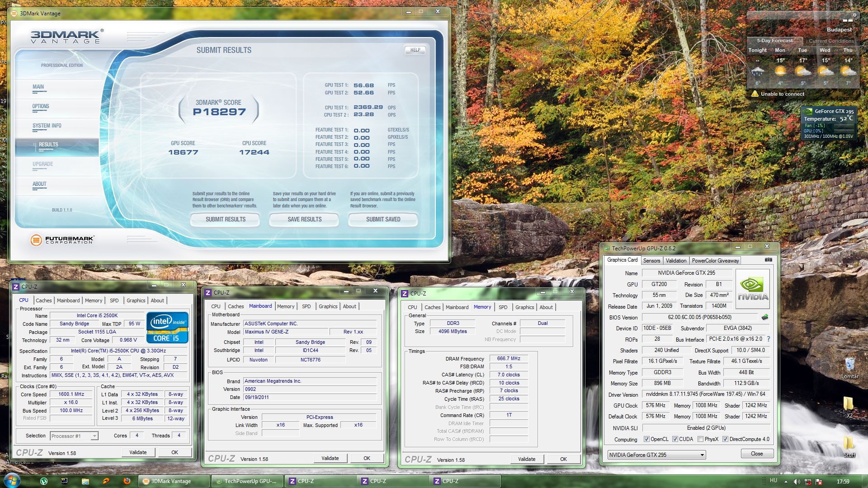
Task: Activate the TechPowerUp GPU-Z taskbar button
Action: pos(247,481)
